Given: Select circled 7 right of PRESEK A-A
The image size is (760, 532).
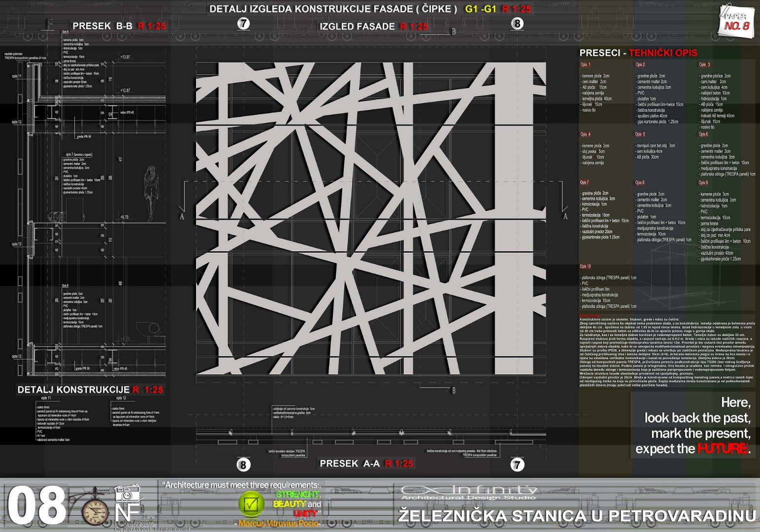Looking at the screenshot, I should pos(517,465).
